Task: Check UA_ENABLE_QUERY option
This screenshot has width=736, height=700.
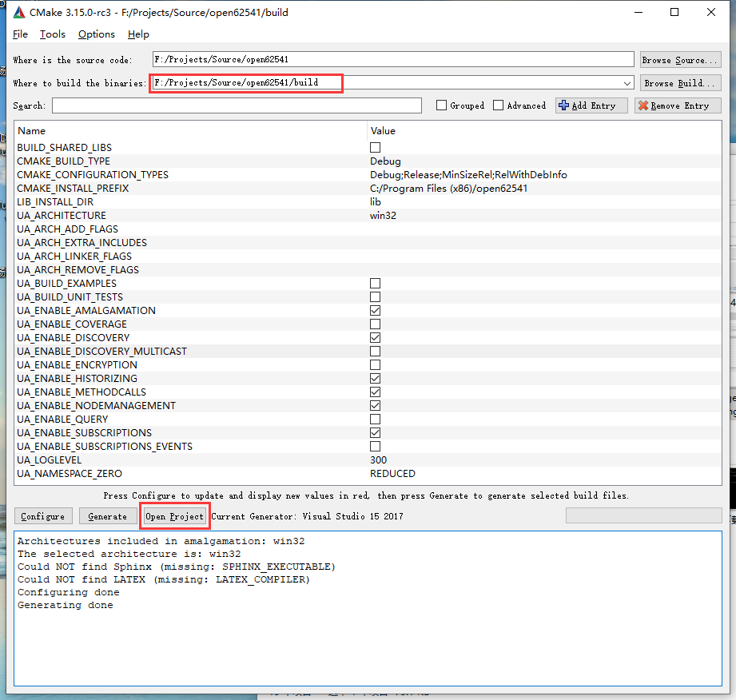Action: point(375,420)
